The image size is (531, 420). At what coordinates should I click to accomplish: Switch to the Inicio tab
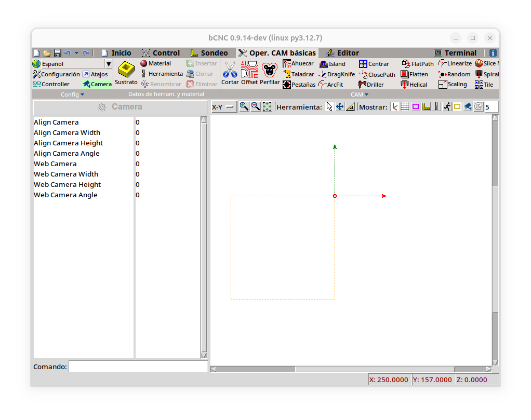click(116, 53)
